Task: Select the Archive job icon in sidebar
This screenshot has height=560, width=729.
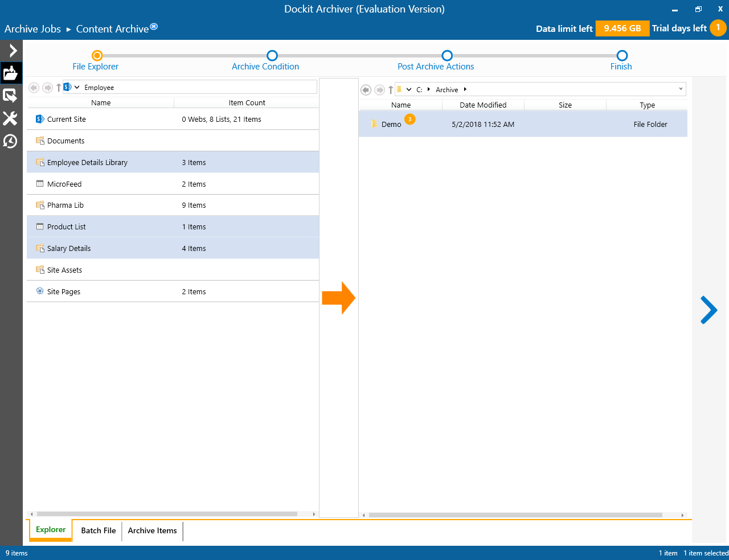Action: coord(11,73)
